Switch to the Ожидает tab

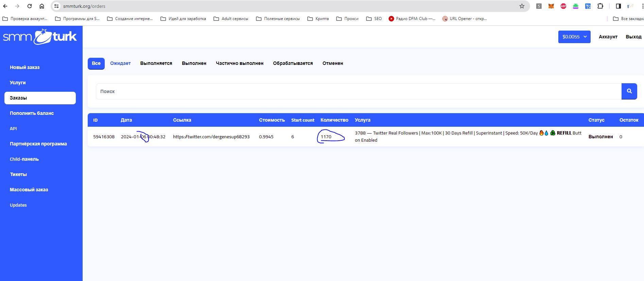(120, 63)
